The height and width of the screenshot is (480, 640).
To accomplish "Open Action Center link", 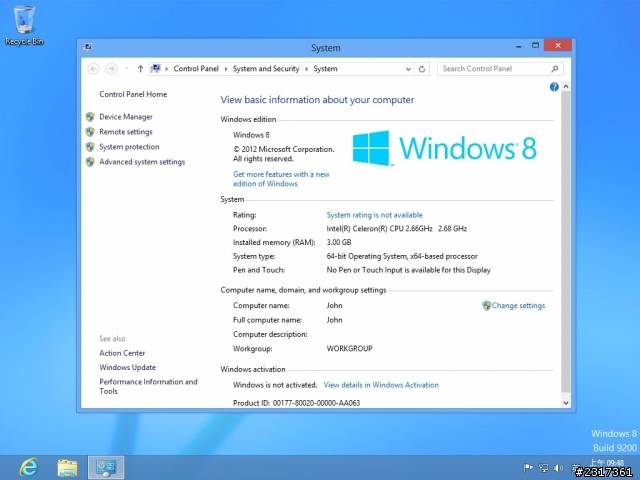I will point(122,353).
